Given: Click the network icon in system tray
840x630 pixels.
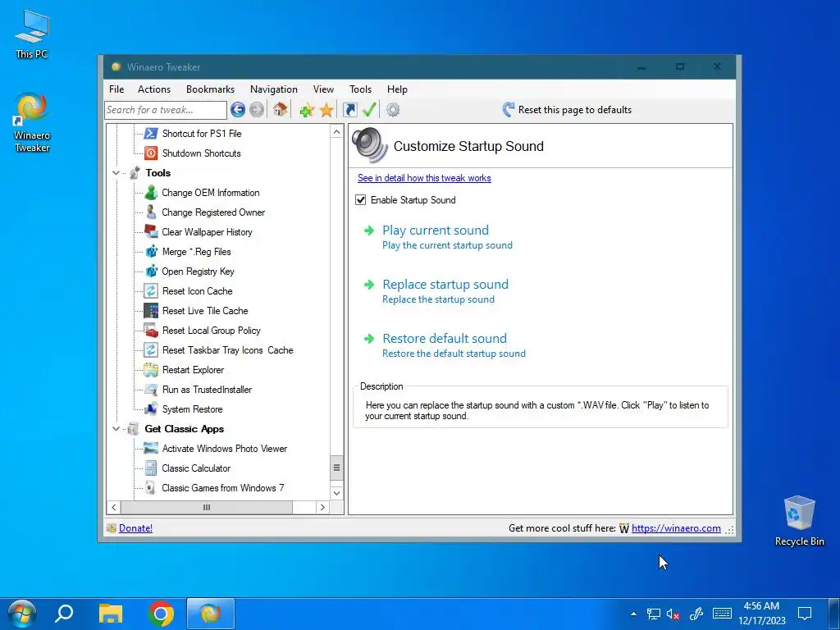Looking at the screenshot, I should coord(654,614).
